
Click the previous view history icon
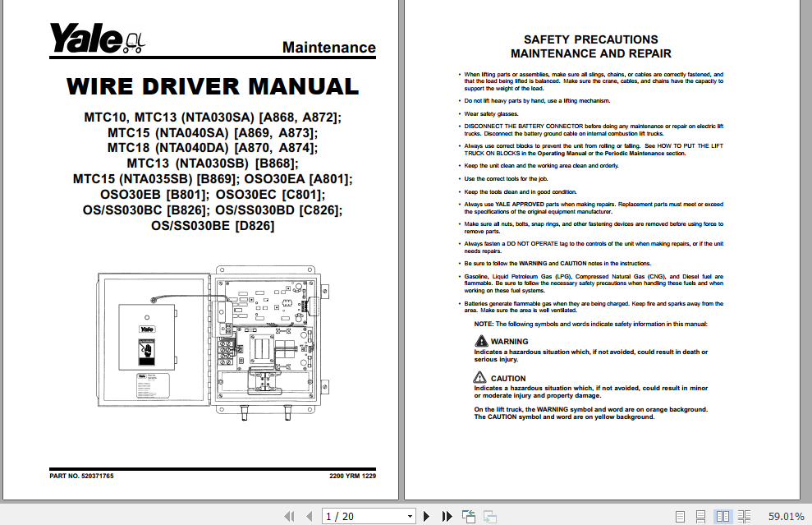click(468, 516)
